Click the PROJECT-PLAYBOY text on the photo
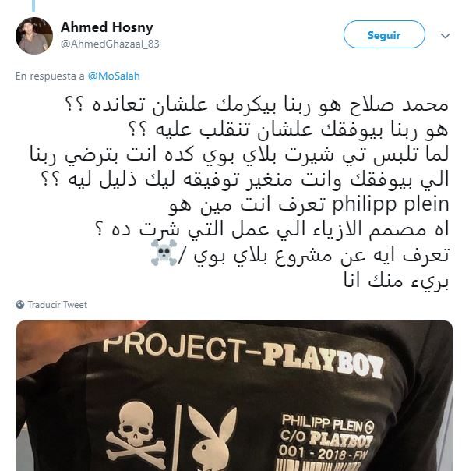This screenshot has width=476, height=471. point(243,356)
